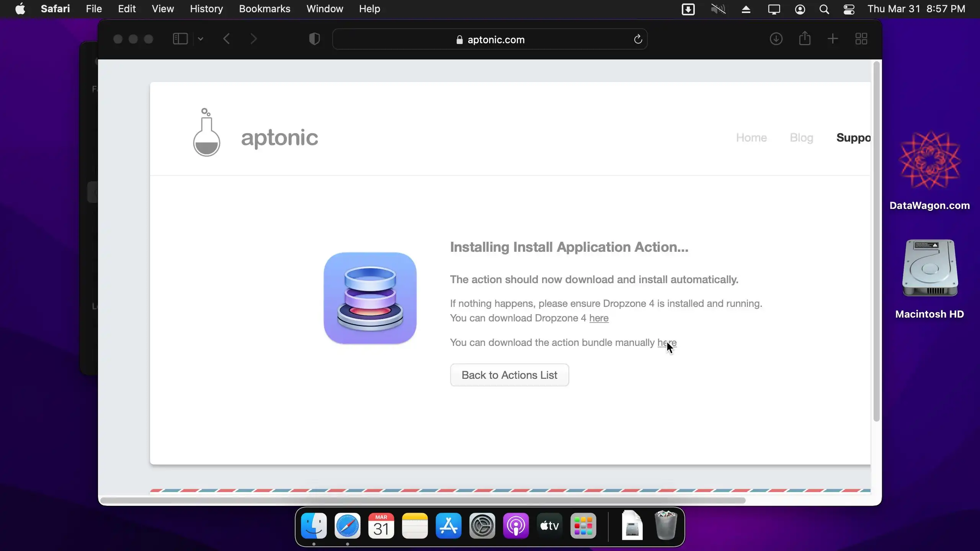The width and height of the screenshot is (980, 551).
Task: Reload the aptonic.com page
Action: pos(638,39)
